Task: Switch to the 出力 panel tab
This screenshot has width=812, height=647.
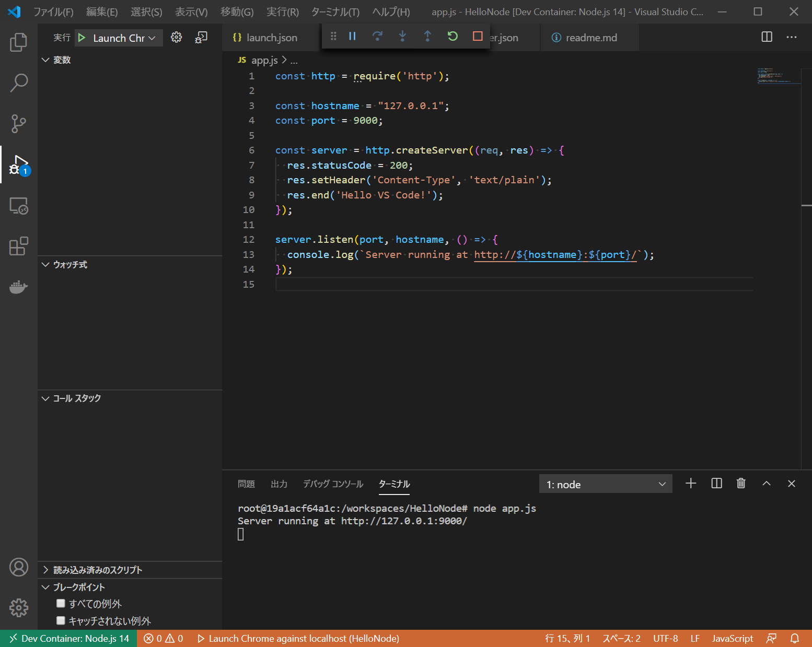Action: pos(279,484)
